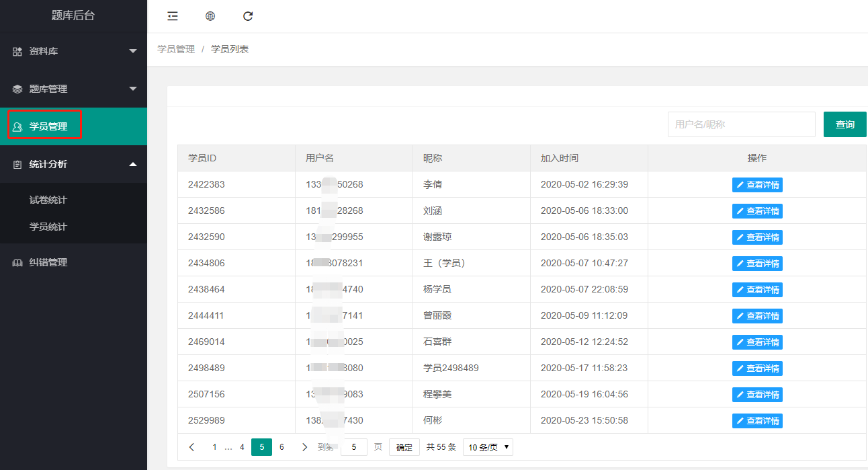The height and width of the screenshot is (470, 868).
Task: View details for 曾丽霞
Action: click(757, 315)
